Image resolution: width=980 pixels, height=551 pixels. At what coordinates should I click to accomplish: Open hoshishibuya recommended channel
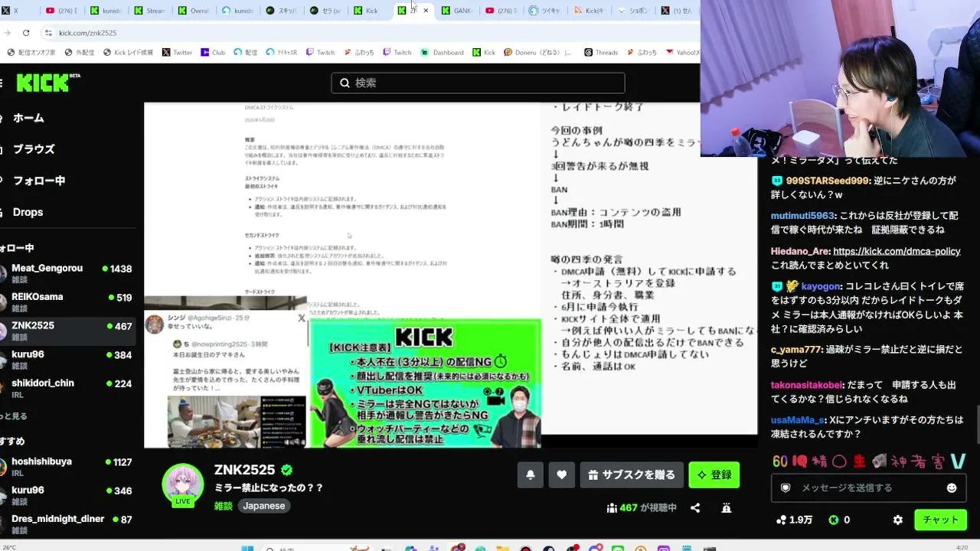(69, 468)
